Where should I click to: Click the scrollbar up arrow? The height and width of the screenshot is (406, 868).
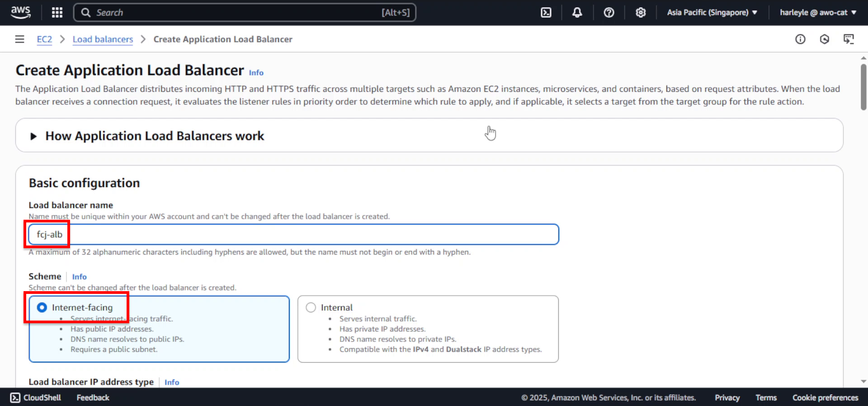(x=863, y=58)
